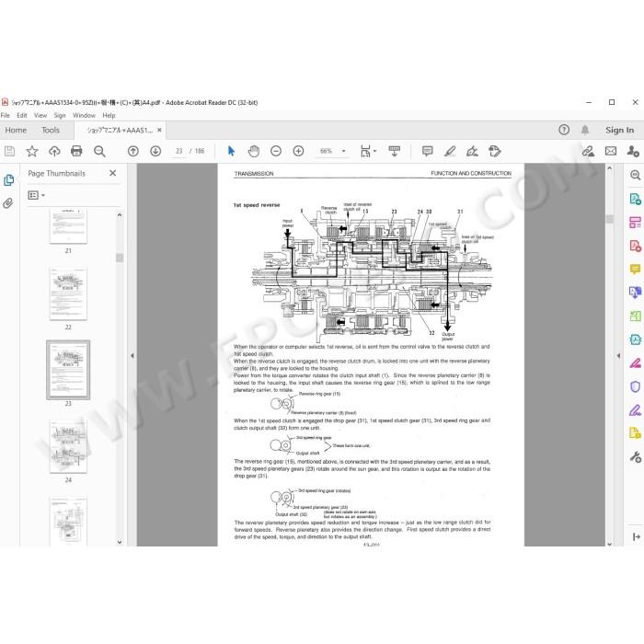
Task: Open the Help question mark icon
Action: 564,131
